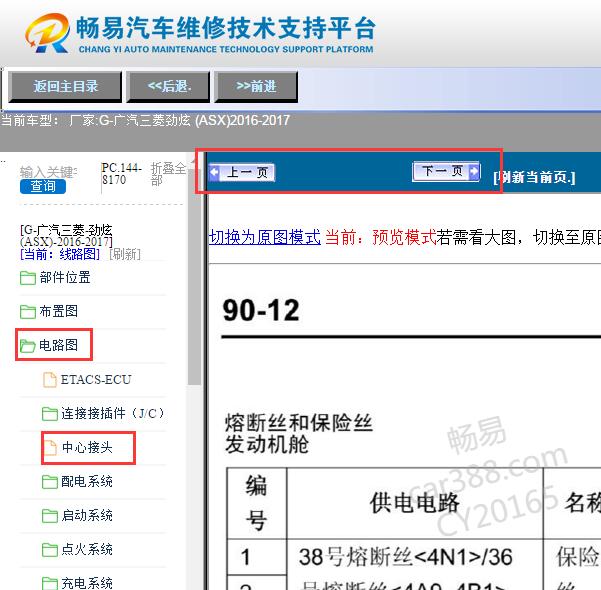Click the 返回主目录 button
Image resolution: width=601 pixels, height=590 pixels.
(65, 87)
